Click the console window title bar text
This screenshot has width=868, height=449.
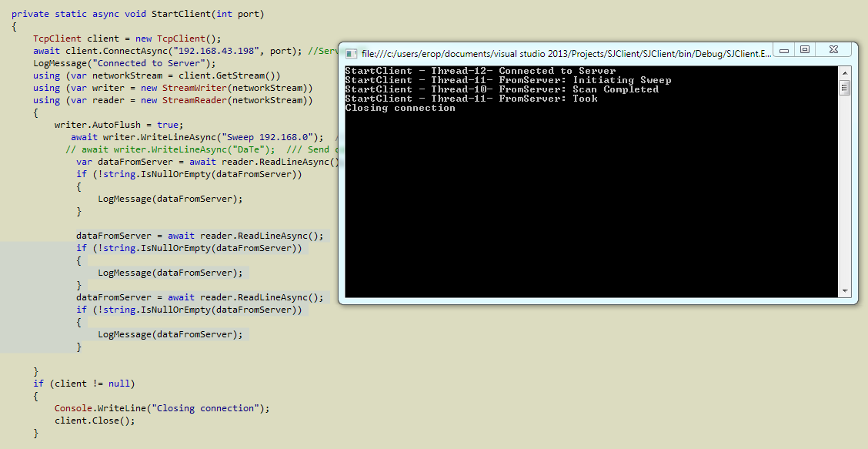coord(566,54)
